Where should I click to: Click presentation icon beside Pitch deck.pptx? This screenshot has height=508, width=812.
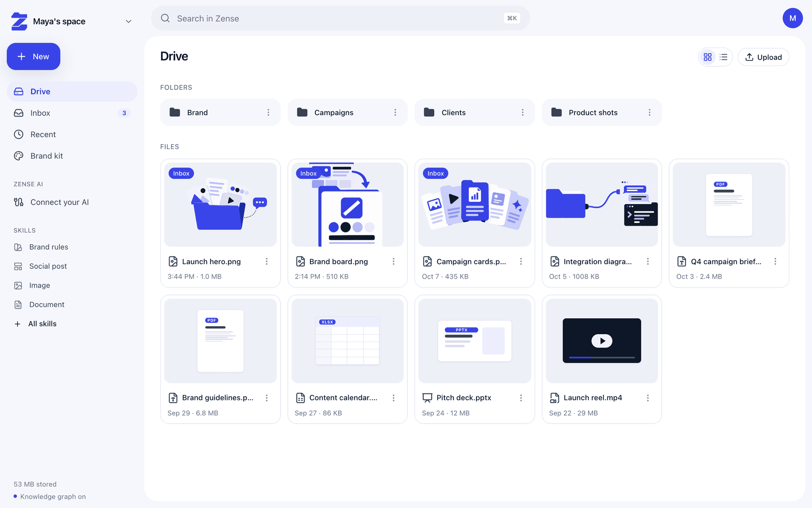coord(427,398)
